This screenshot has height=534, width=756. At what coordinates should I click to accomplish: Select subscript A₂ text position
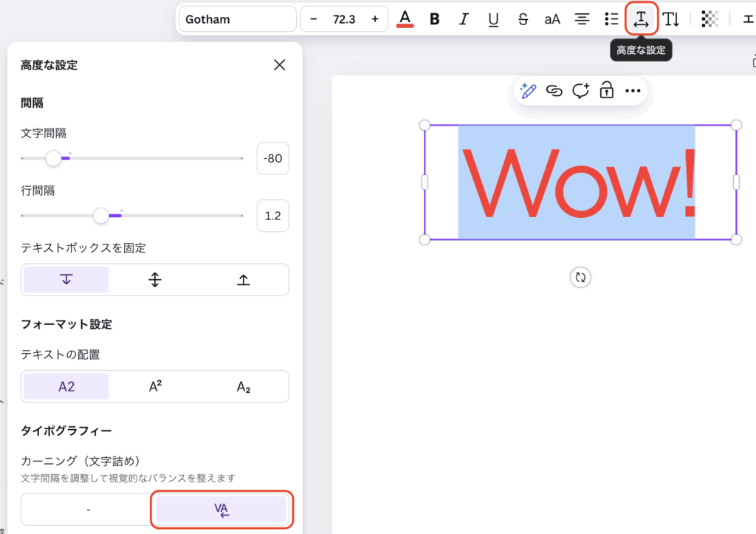pyautogui.click(x=244, y=386)
